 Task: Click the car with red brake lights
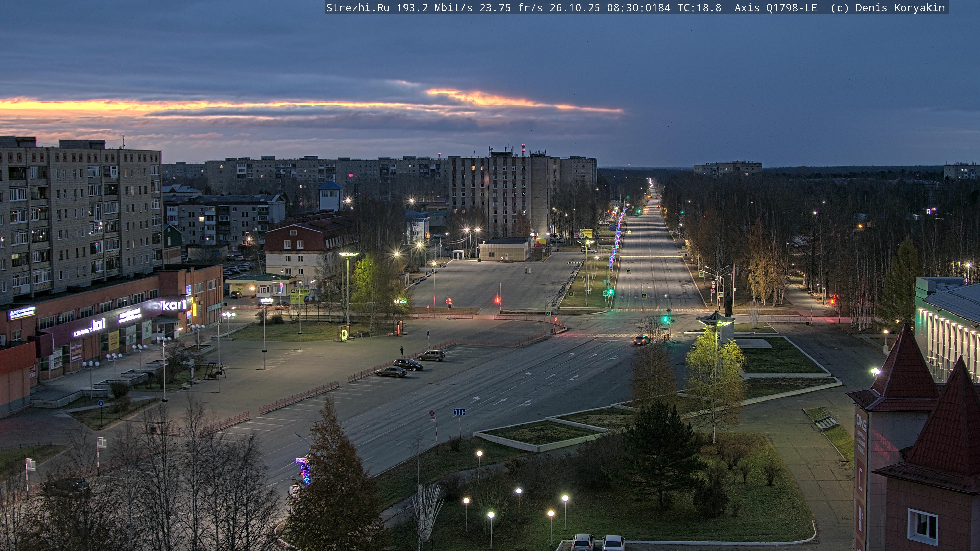point(641,340)
